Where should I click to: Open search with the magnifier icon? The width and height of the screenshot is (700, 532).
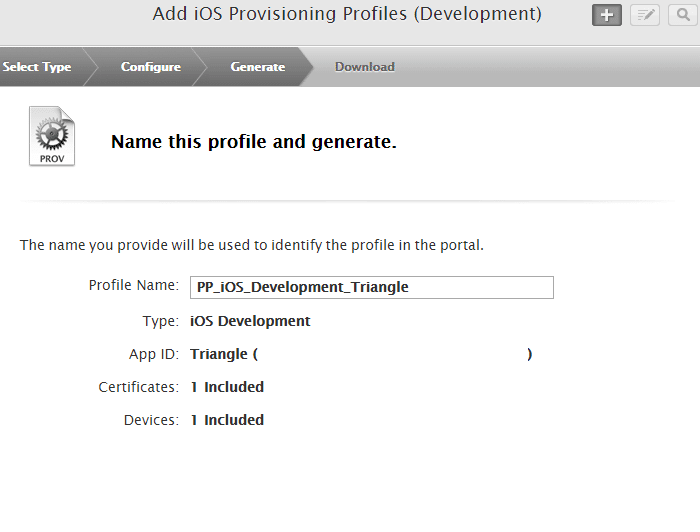coord(682,15)
